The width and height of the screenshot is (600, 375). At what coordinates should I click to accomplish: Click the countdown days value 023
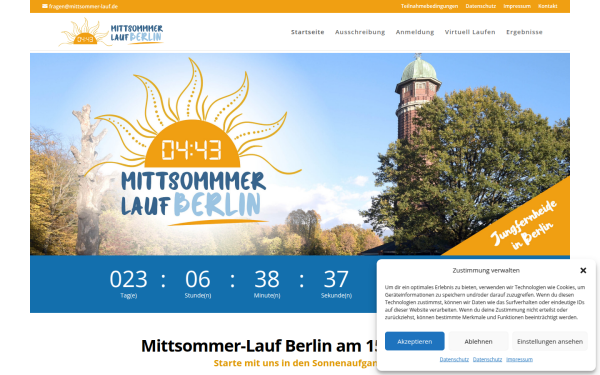pyautogui.click(x=129, y=279)
